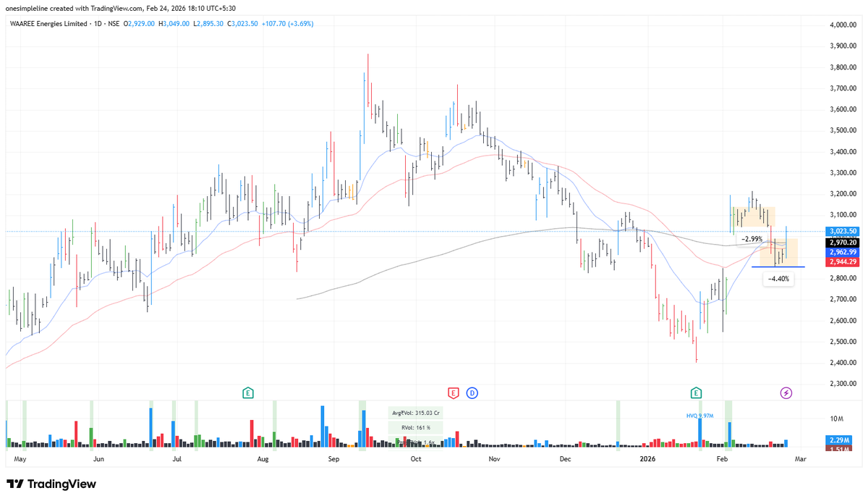The height and width of the screenshot is (501, 868).
Task: Click the 10M volume axis label
Action: pyautogui.click(x=837, y=418)
